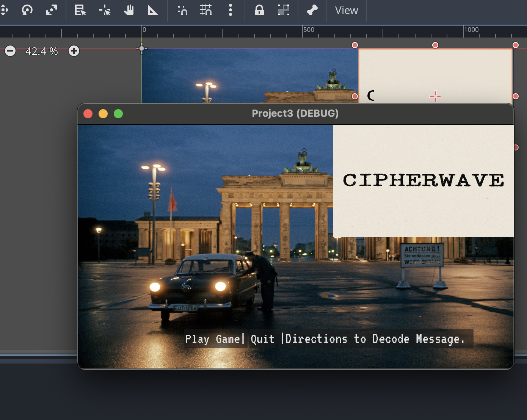
Task: Click top-right selection handle of selected node
Action: (x=516, y=45)
